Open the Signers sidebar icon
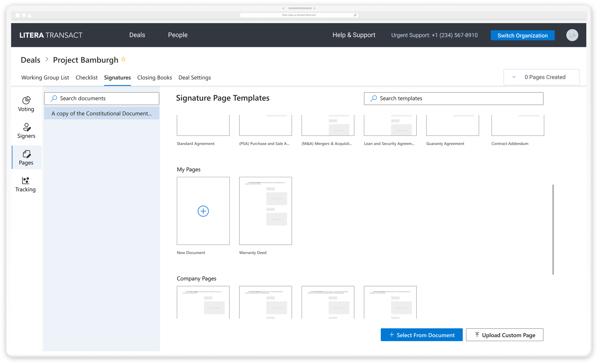The image size is (598, 364). pyautogui.click(x=26, y=130)
